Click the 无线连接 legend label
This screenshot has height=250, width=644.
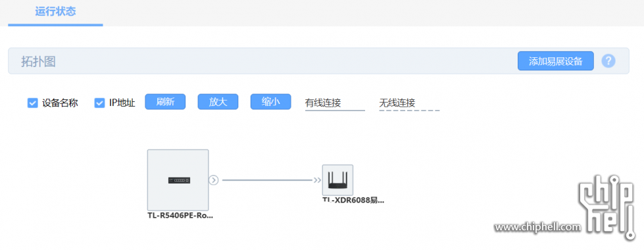(x=397, y=103)
